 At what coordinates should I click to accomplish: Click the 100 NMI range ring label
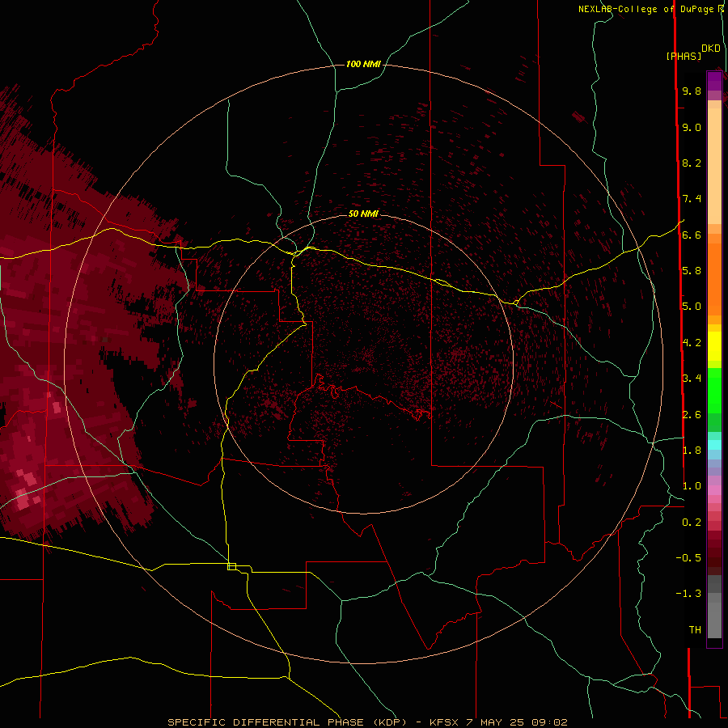[363, 64]
